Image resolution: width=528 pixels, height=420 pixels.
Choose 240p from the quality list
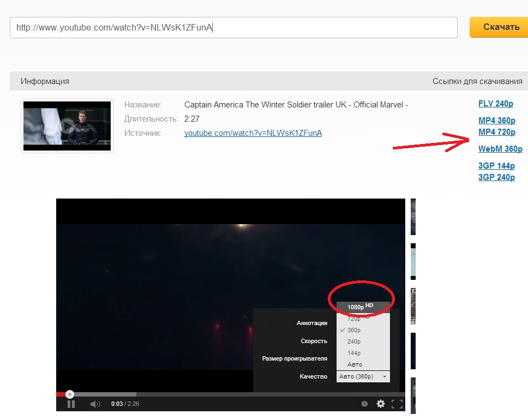354,341
